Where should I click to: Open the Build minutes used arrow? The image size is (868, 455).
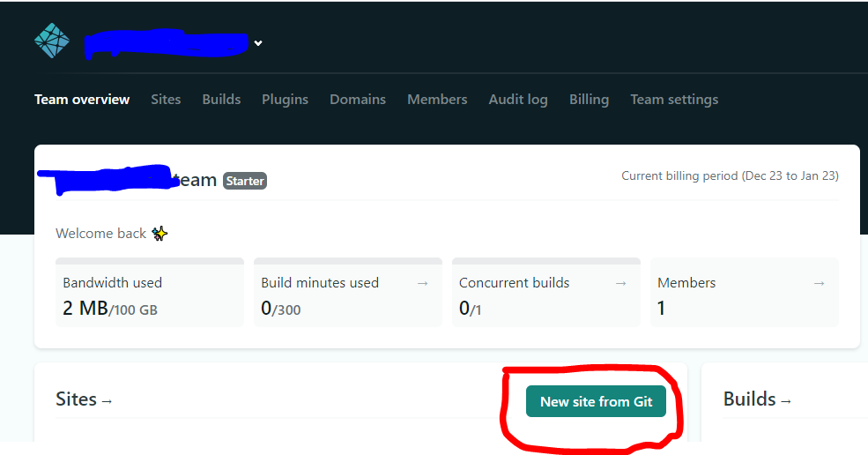point(423,283)
